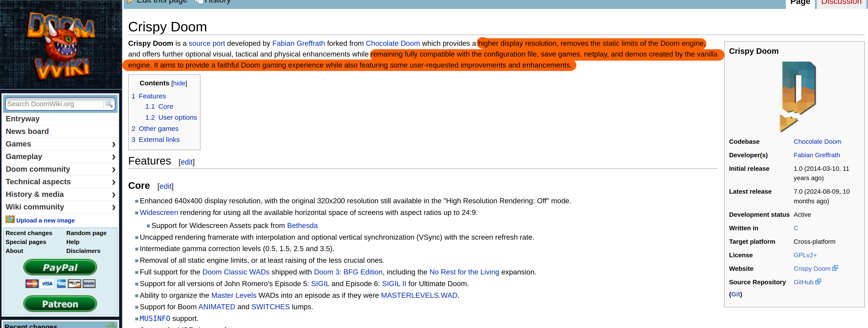Open the News board sidebar item

[27, 131]
